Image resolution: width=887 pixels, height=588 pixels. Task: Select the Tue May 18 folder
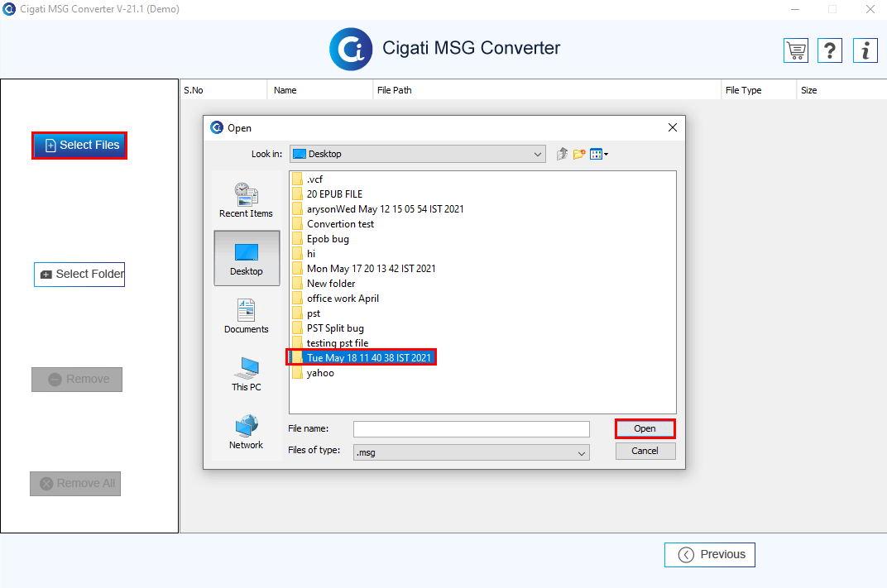click(x=362, y=358)
